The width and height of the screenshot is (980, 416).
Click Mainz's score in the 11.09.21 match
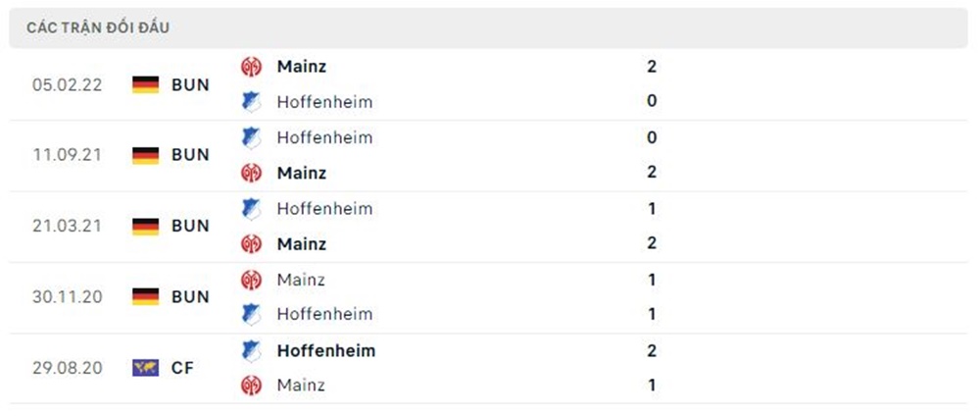pos(652,172)
